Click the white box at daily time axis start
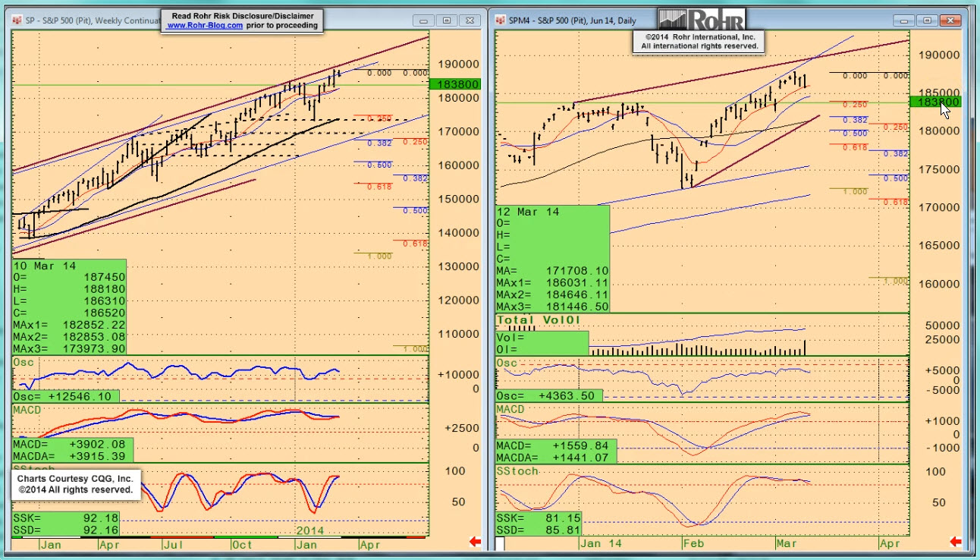Image resolution: width=980 pixels, height=560 pixels. (x=499, y=543)
